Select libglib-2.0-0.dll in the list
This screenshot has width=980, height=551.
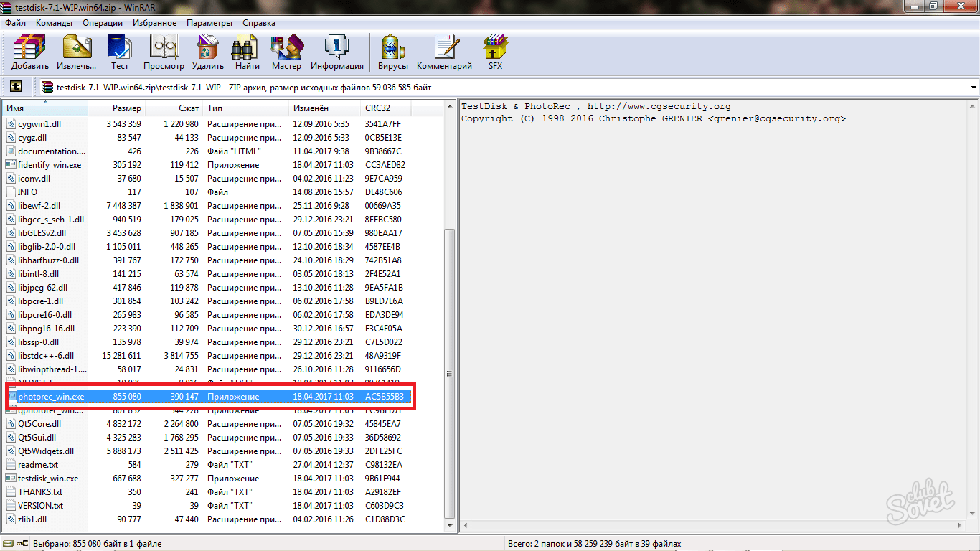click(47, 246)
